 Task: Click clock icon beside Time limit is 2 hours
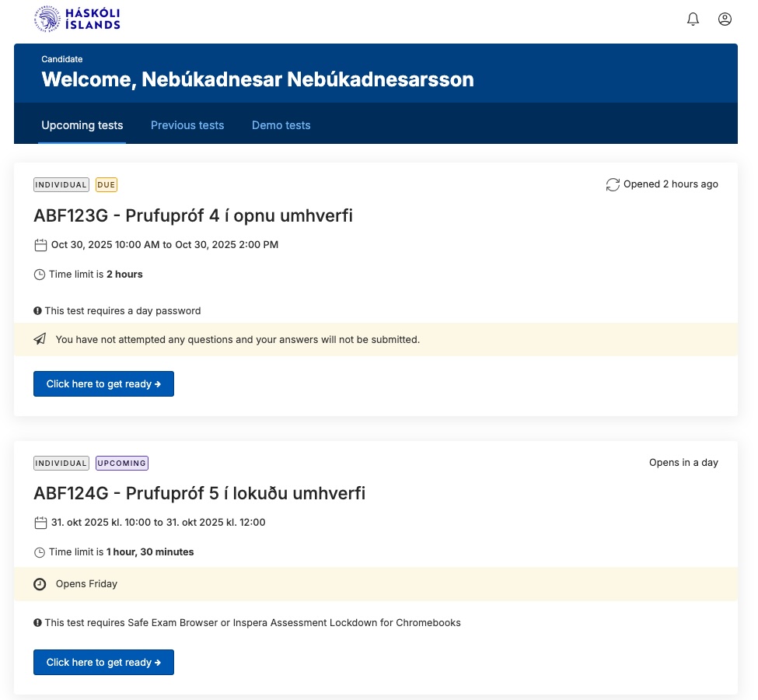tap(40, 275)
